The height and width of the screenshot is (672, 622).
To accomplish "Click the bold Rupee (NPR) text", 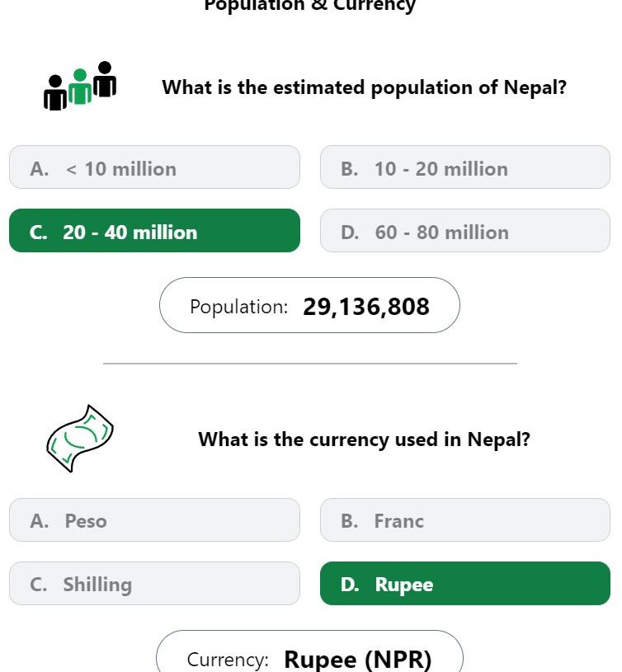I will click(358, 659).
